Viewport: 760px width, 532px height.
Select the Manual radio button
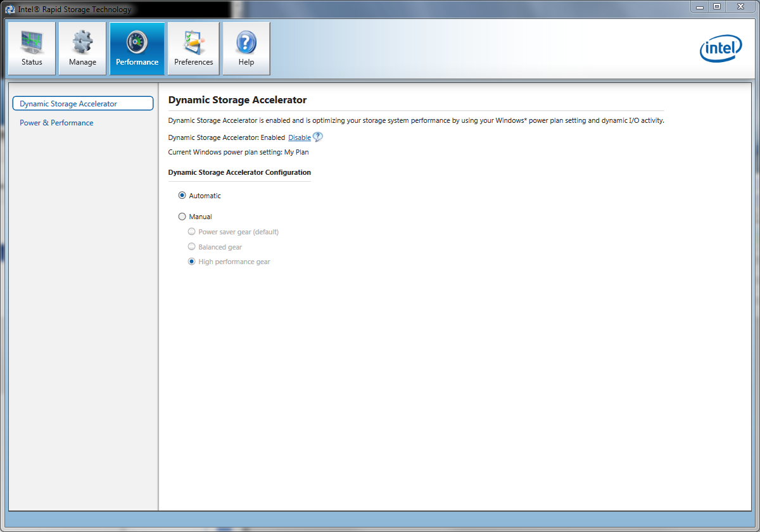(x=182, y=217)
